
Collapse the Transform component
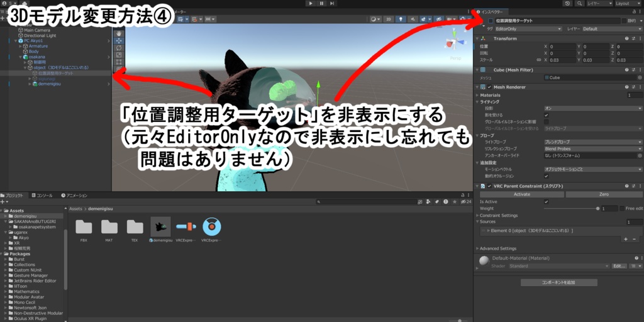pyautogui.click(x=477, y=38)
